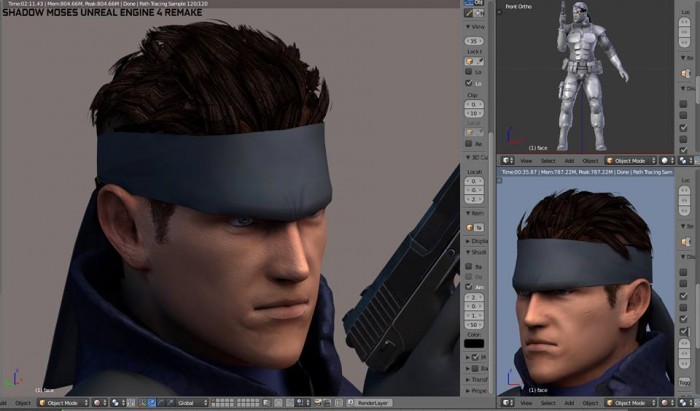Click the viewport shading sphere icon in main header

(x=100, y=403)
